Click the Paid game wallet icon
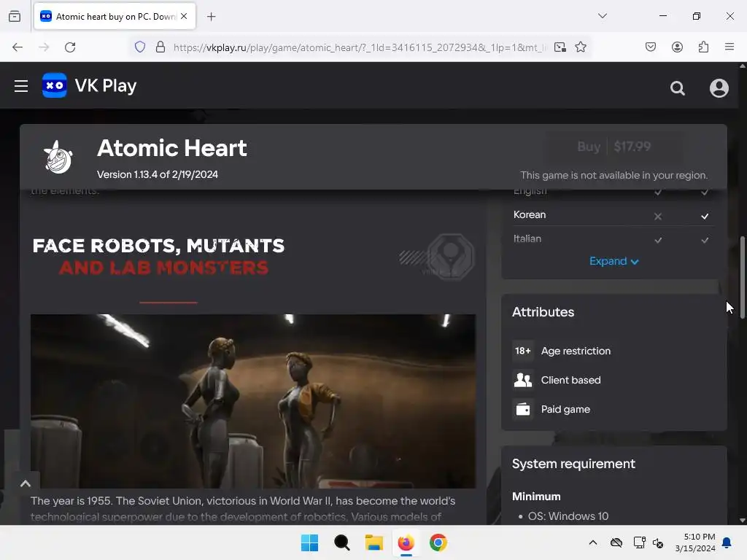Screen dimensions: 747x560 click(522, 409)
